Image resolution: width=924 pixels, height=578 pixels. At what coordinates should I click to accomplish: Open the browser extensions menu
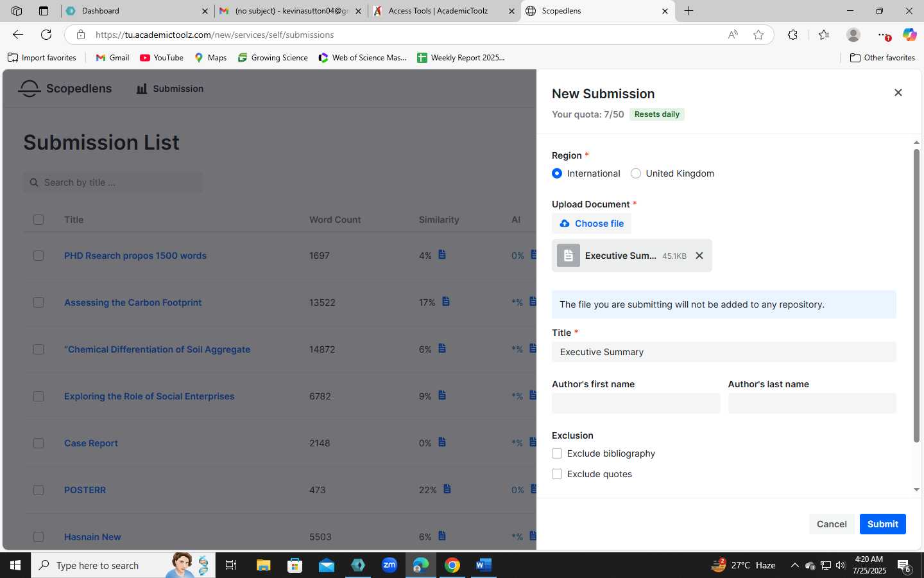[x=792, y=35]
